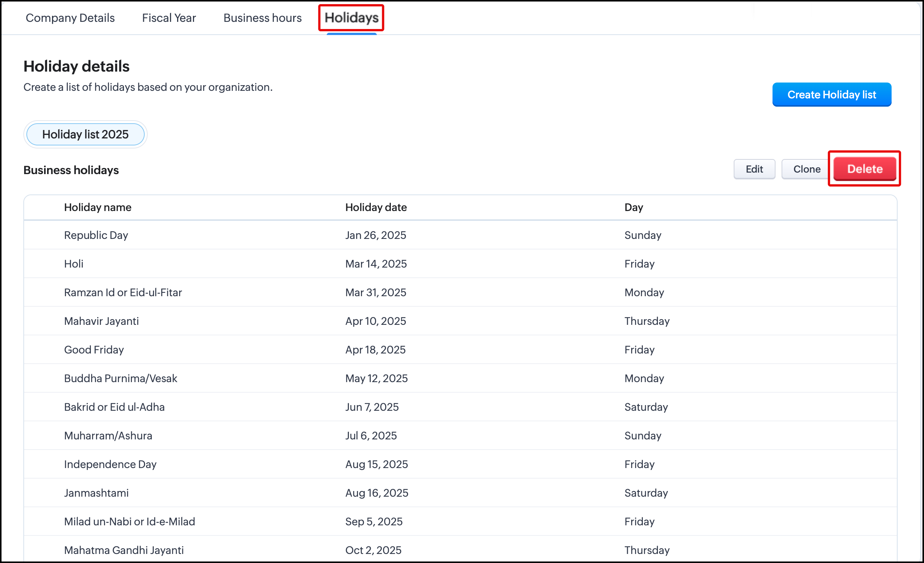Click the Create Holiday list button

832,95
